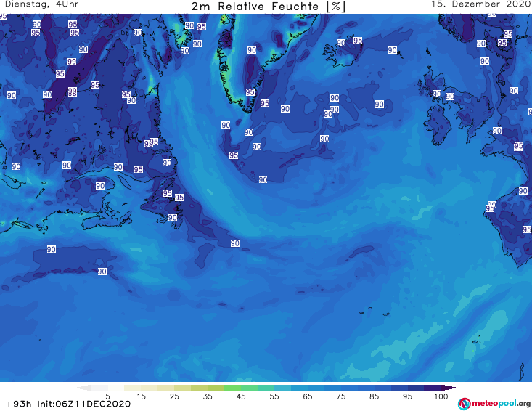The image size is (532, 411).
Task: Click the '65' value on the color scale
Action: click(x=308, y=396)
